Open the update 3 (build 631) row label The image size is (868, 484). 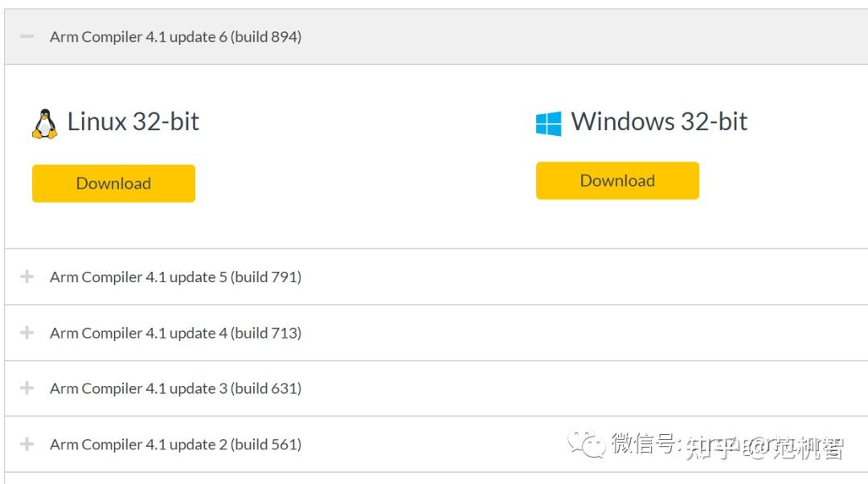coord(175,388)
